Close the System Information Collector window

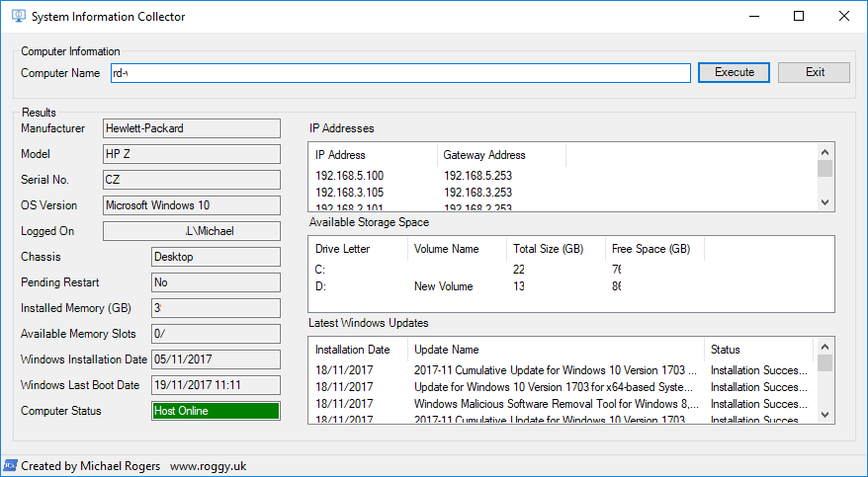pos(843,16)
